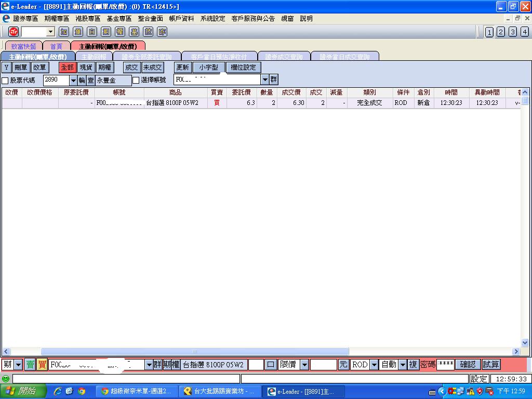Viewport: 532px width, 399px height.
Task: Toggle the 期權 filter button
Action: 104,68
